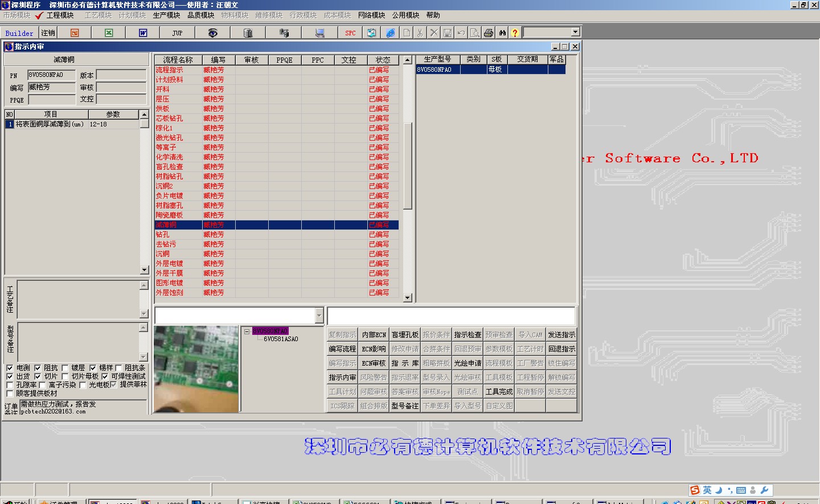Select the 6V0581ASA0 tree item
Screen dimensions: 820x504
[x=281, y=339]
